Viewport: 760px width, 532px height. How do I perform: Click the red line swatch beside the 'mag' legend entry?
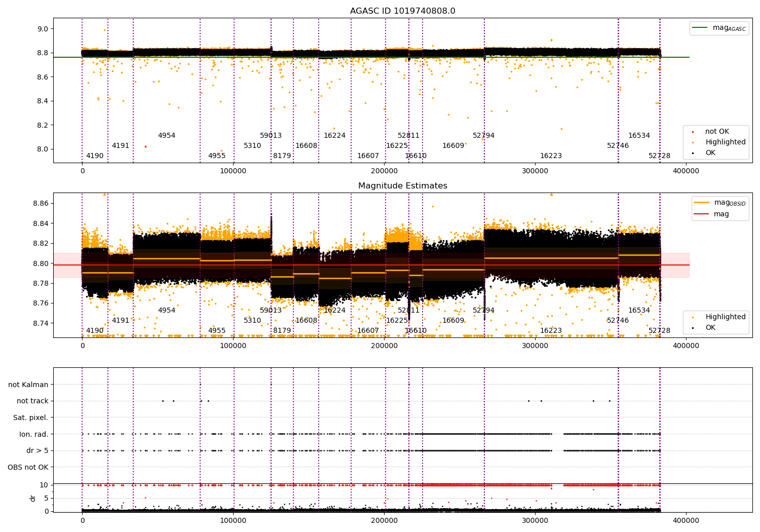[x=702, y=214]
